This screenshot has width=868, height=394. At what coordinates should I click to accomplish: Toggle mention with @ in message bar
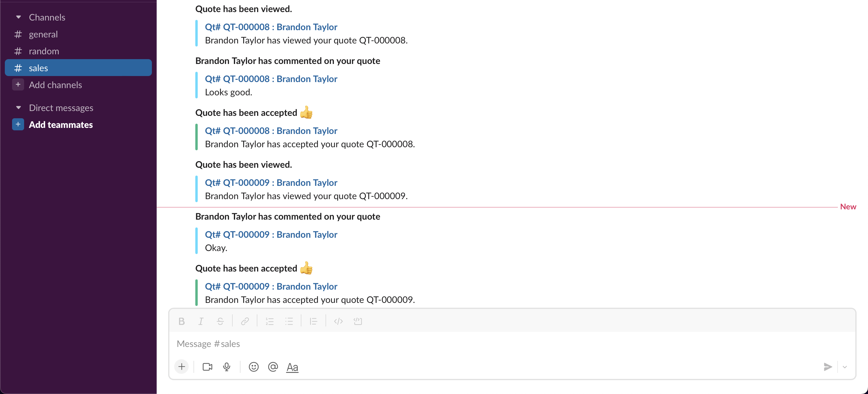(272, 366)
